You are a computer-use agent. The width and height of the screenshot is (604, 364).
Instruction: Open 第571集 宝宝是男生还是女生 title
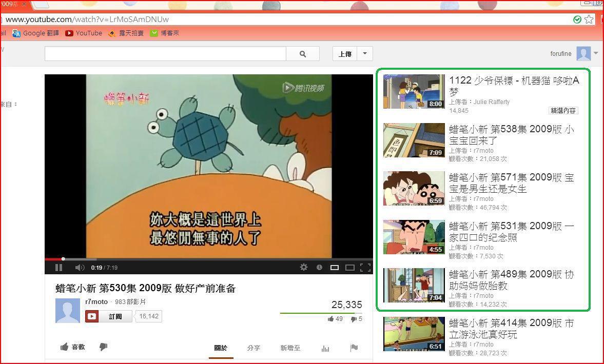[x=512, y=183]
